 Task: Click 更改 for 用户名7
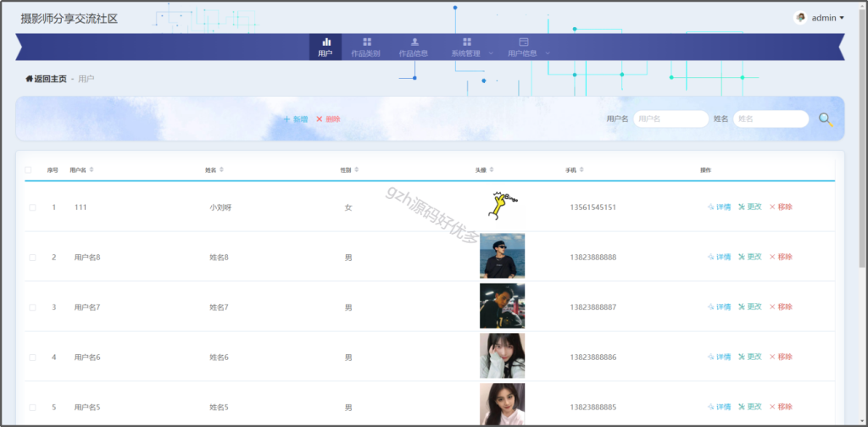(750, 307)
